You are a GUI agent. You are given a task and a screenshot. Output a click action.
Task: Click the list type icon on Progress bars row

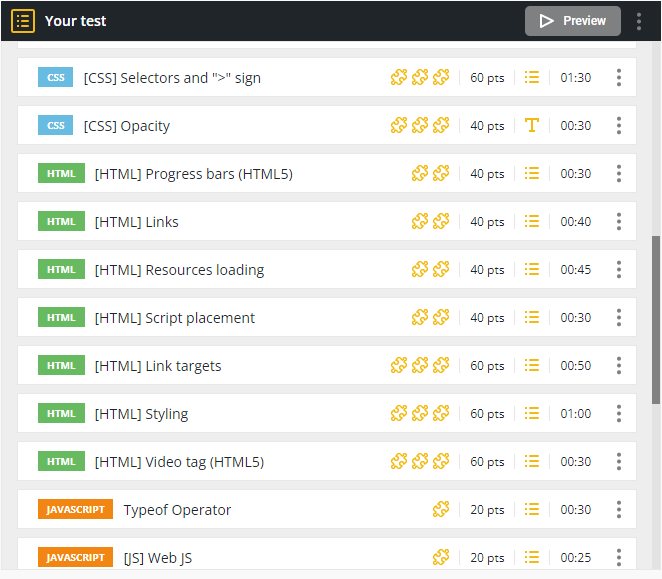532,174
